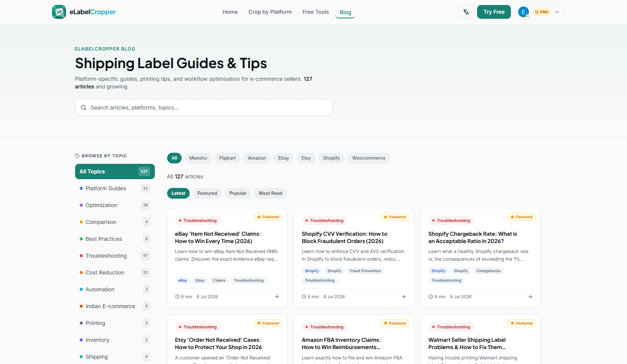Image resolution: width=627 pixels, height=364 pixels.
Task: Open Shopify CVV Verification article arrow
Action: click(404, 297)
